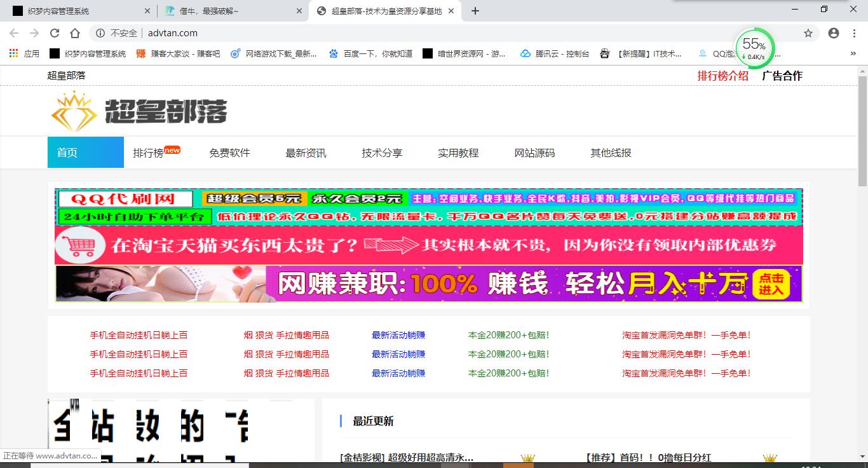The image size is (868, 468).
Task: Open 其他线报 menu item
Action: (x=611, y=153)
